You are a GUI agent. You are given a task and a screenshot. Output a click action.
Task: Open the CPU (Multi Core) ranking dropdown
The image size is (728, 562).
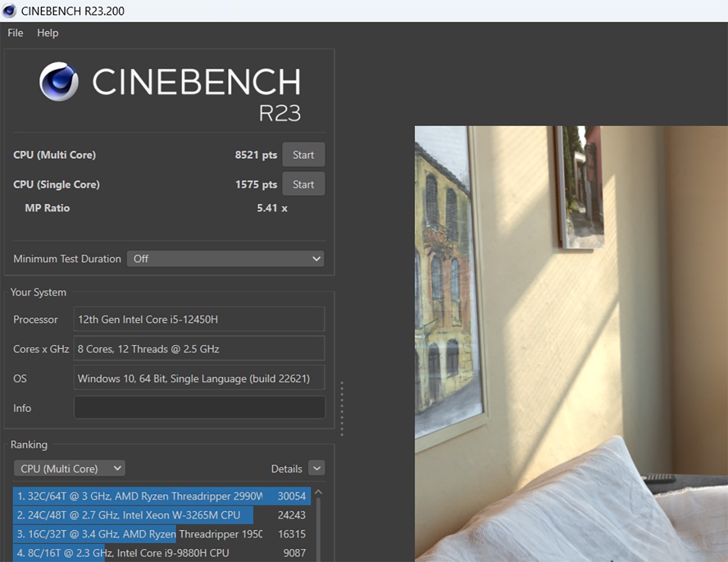coord(69,468)
